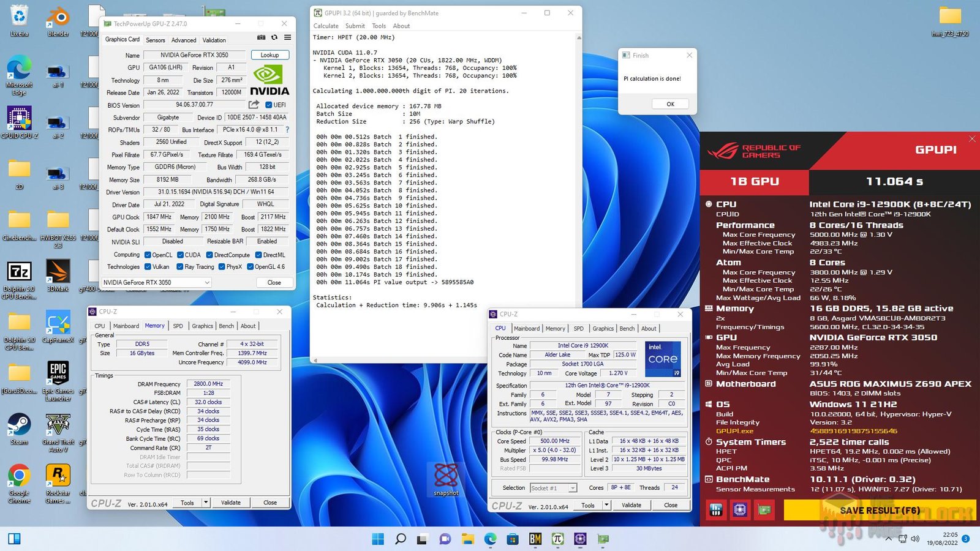Click Validate in the memory CPU-Z window
Image resolution: width=980 pixels, height=551 pixels.
(231, 503)
